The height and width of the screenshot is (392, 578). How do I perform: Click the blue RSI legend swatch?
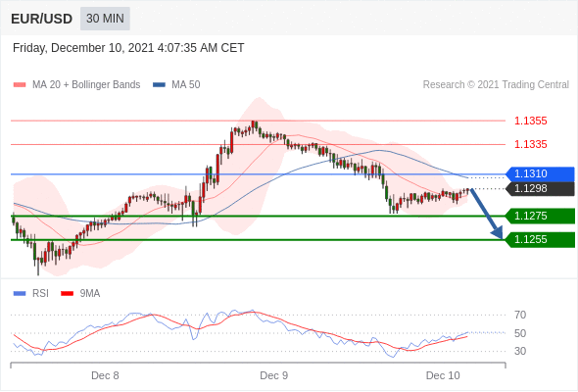(20, 294)
